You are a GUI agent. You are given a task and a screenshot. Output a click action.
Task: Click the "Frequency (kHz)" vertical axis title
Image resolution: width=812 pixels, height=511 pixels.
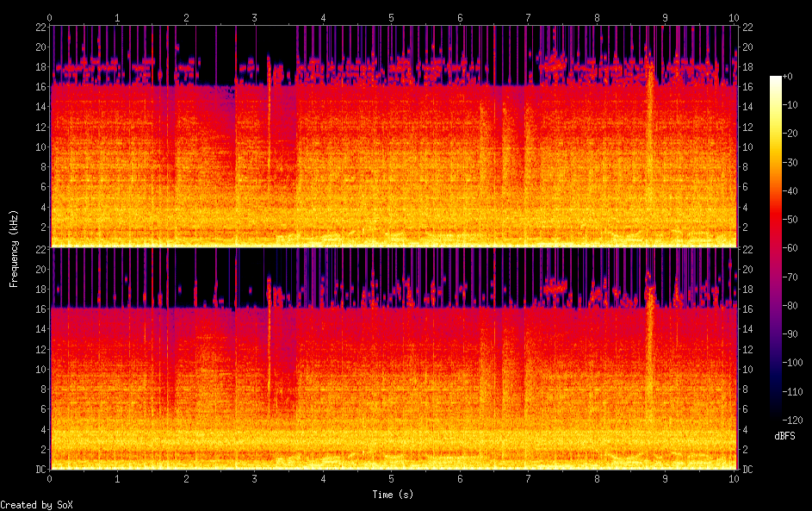click(x=15, y=248)
